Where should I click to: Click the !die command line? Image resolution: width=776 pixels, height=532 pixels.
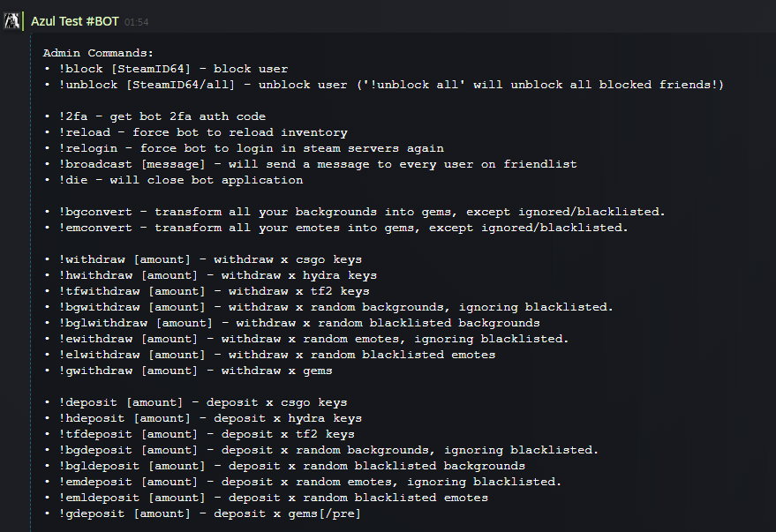(x=173, y=180)
